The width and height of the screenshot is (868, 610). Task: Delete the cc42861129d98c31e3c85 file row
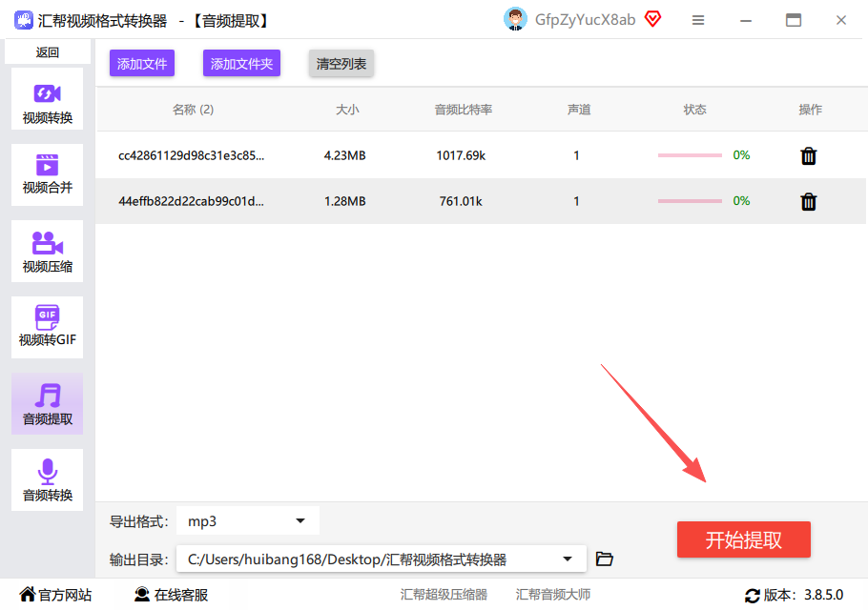(808, 156)
